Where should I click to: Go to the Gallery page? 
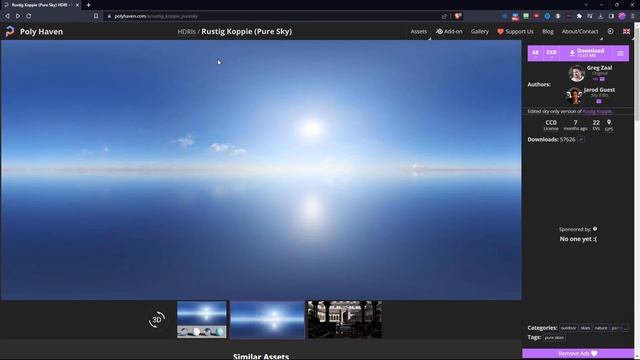tap(480, 31)
